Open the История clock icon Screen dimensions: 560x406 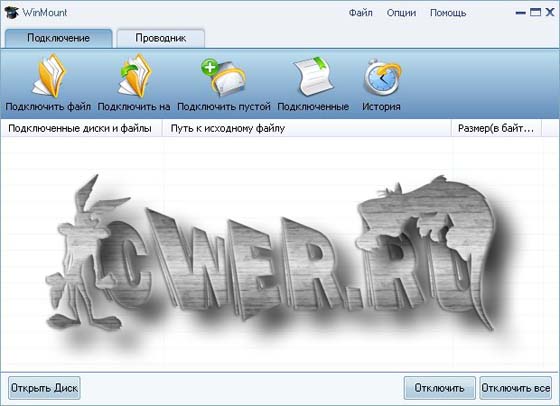(382, 77)
